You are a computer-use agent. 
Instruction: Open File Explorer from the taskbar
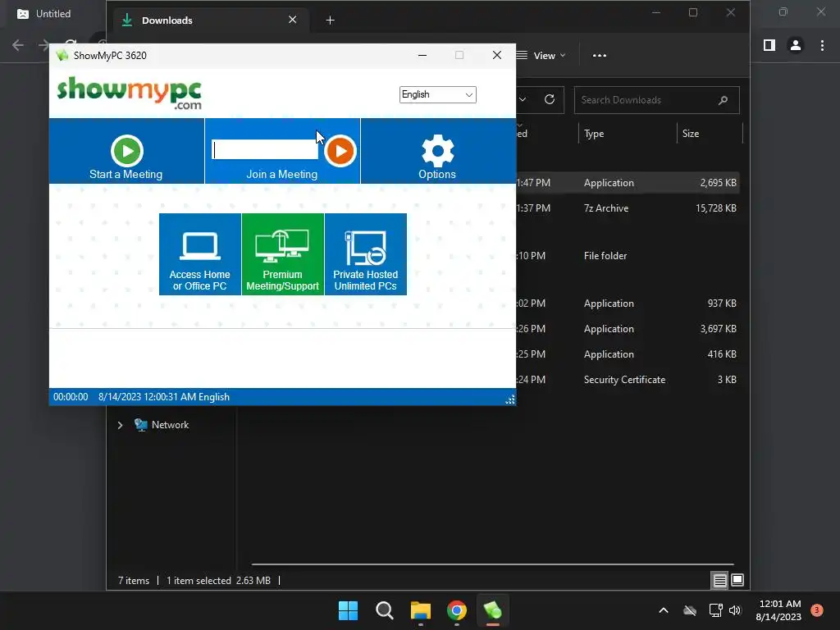[x=421, y=610]
